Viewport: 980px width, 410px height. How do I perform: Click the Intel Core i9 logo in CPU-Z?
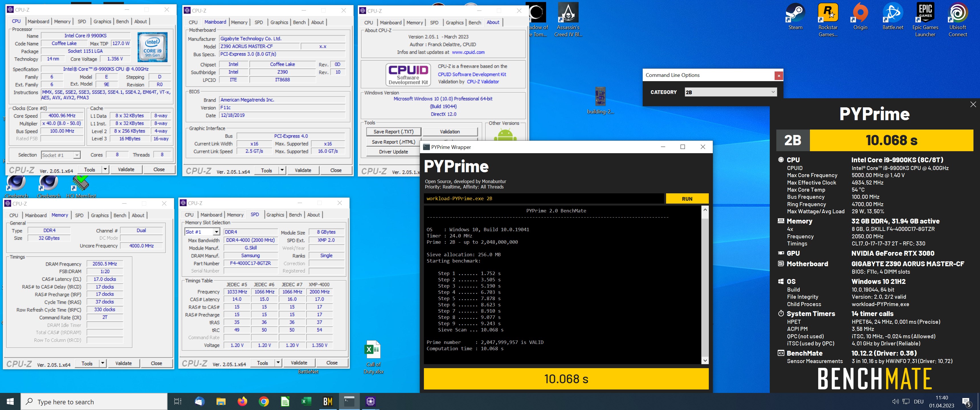pos(152,48)
